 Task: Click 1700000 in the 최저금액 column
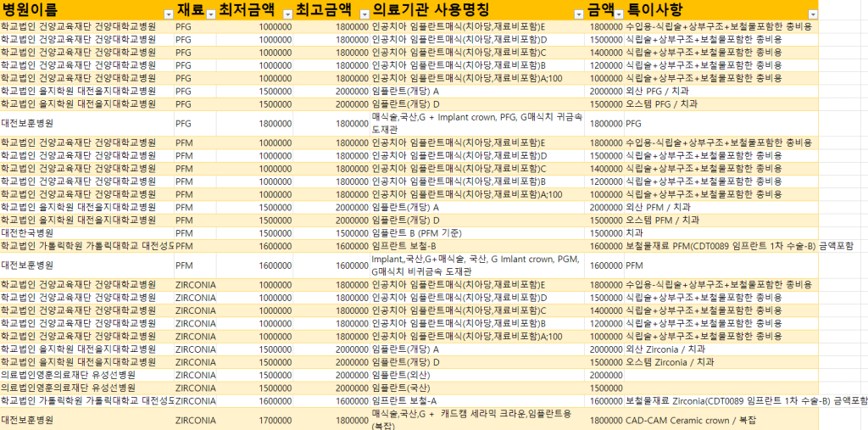click(x=255, y=420)
